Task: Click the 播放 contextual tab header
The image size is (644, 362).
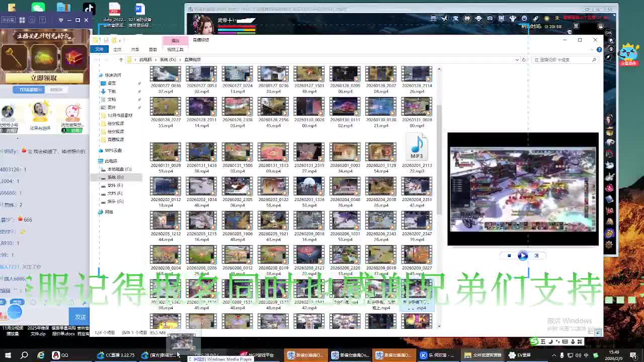Action: [x=175, y=40]
